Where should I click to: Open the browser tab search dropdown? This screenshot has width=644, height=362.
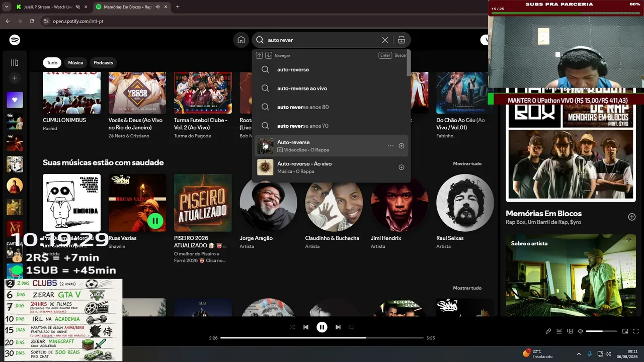(x=7, y=7)
